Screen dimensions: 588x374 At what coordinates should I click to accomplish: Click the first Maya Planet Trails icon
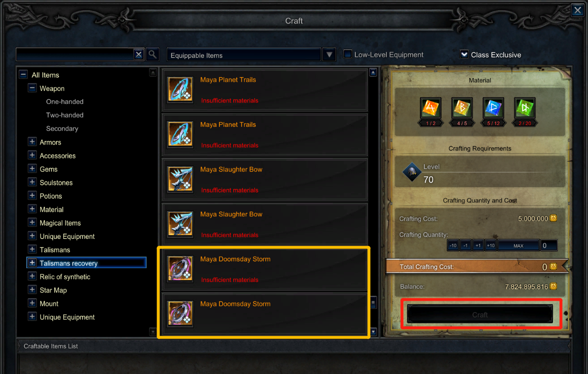point(181,90)
